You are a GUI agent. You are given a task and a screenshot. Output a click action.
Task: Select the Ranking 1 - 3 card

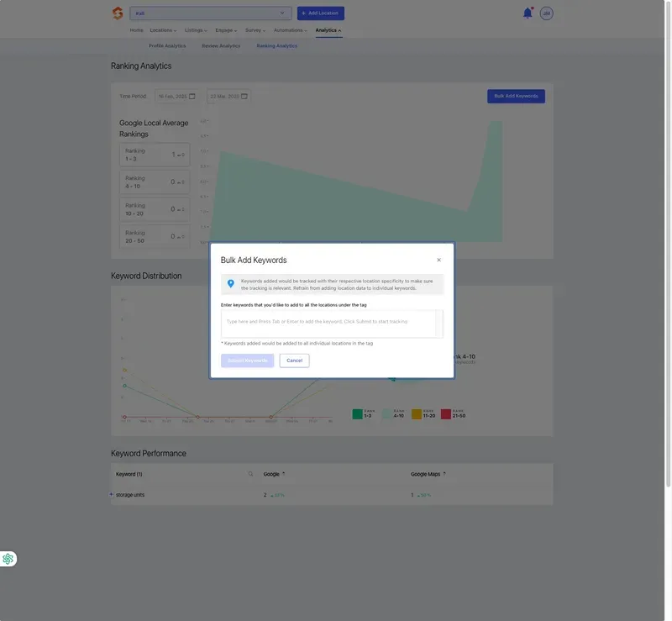155,155
